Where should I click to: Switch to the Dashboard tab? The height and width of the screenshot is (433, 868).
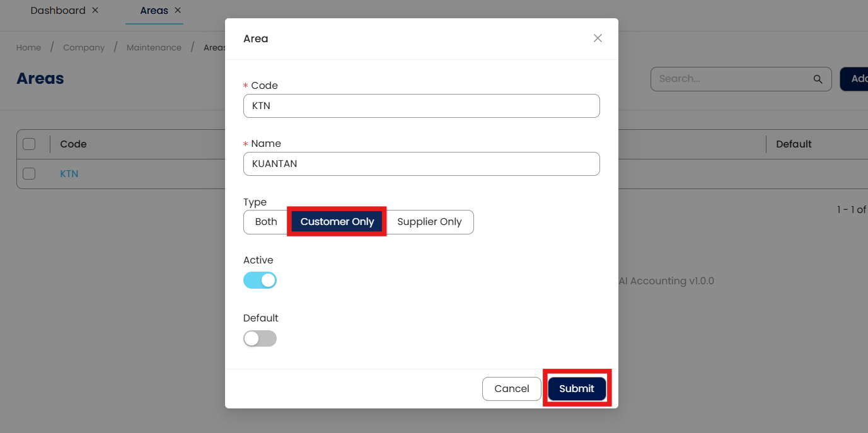pos(58,11)
